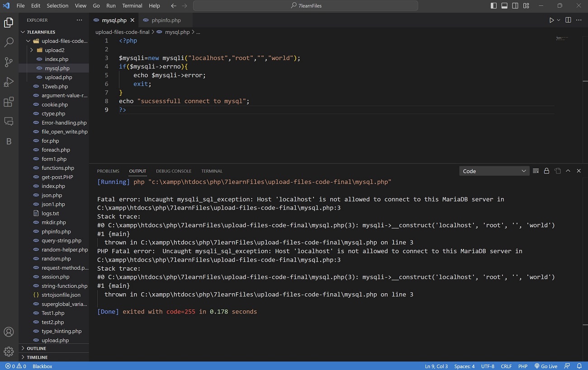Screen dimensions: 588x370
Task: Click errors and warnings status indicator
Action: coord(15,366)
